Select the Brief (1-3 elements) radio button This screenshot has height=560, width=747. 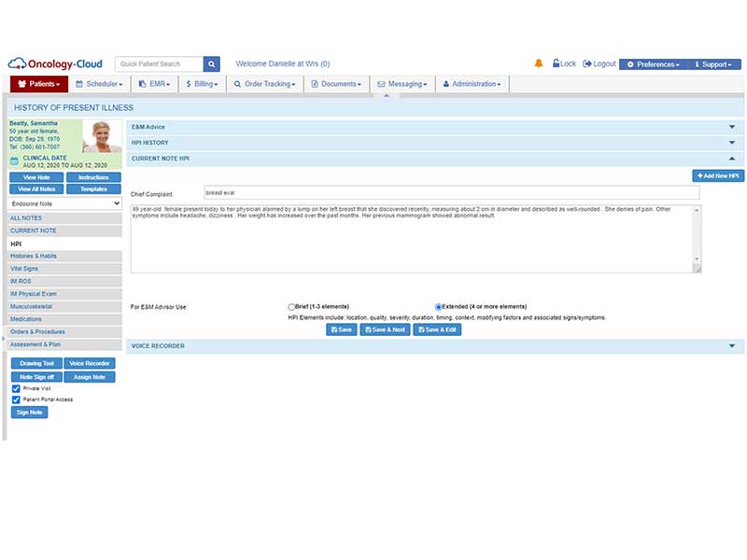(x=291, y=307)
